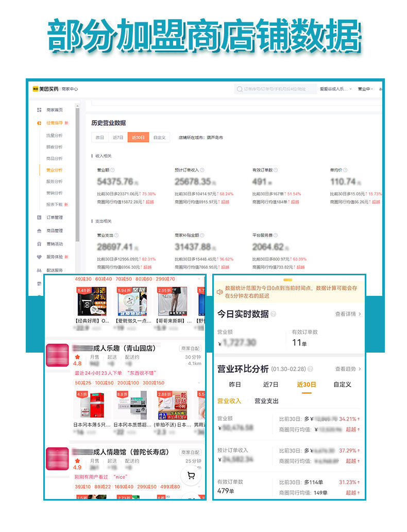Tap the help icon next to 今日实时数据
This screenshot has width=407, height=532.
click(274, 314)
